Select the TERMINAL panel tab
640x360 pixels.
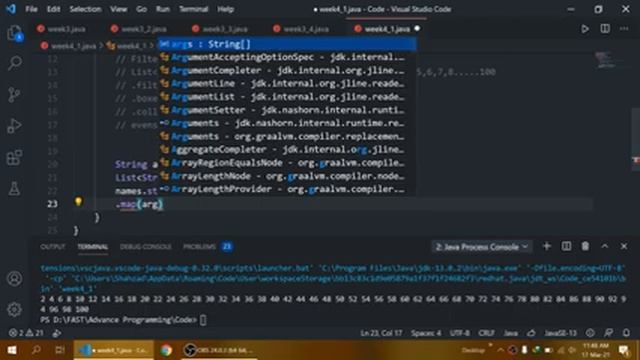[93, 247]
